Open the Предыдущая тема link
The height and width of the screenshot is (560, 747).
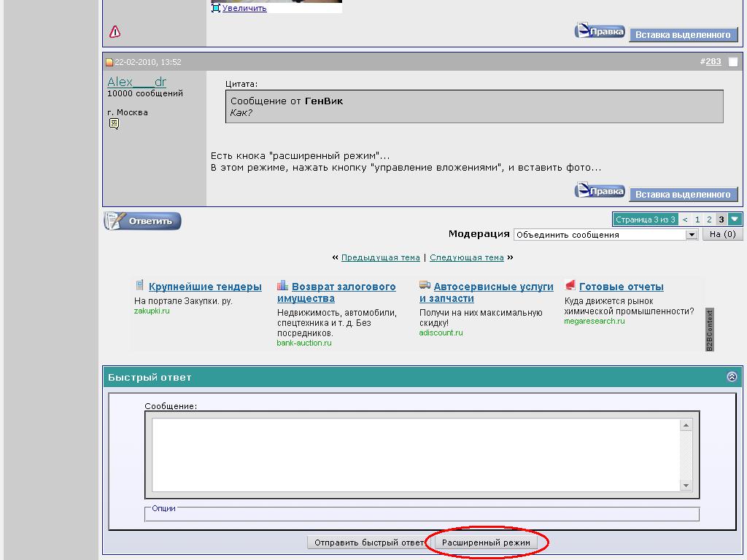(380, 257)
